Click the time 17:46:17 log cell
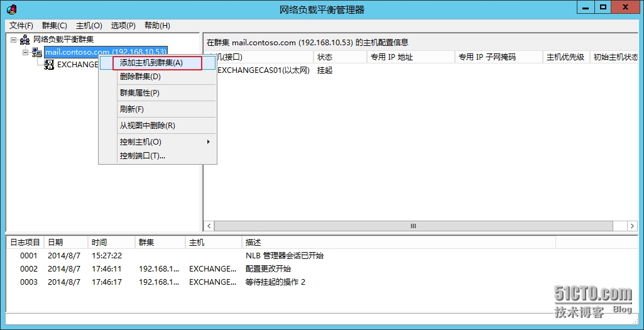Viewport: 644px width, 330px height. pyautogui.click(x=107, y=282)
